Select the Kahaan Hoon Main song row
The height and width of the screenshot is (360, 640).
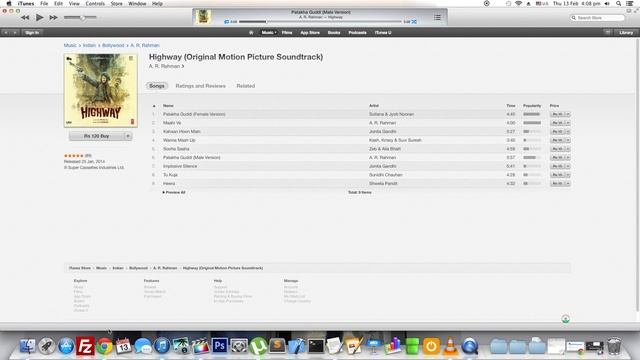coord(360,131)
